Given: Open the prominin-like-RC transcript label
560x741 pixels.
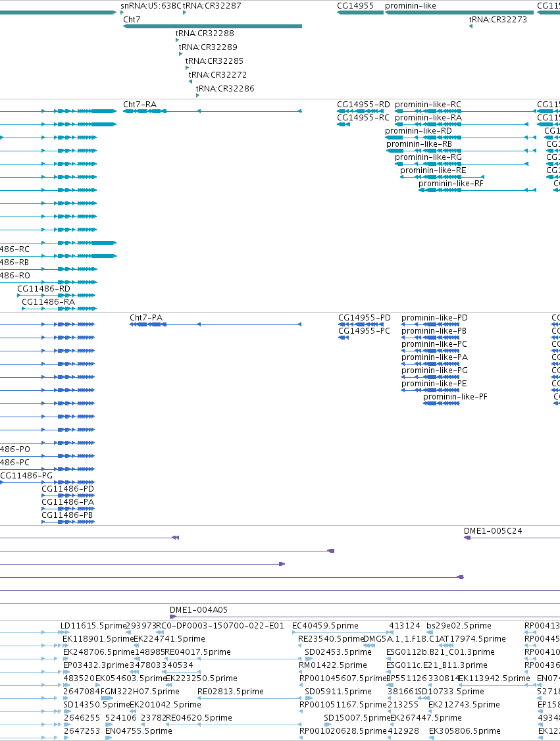Looking at the screenshot, I should coord(428,105).
